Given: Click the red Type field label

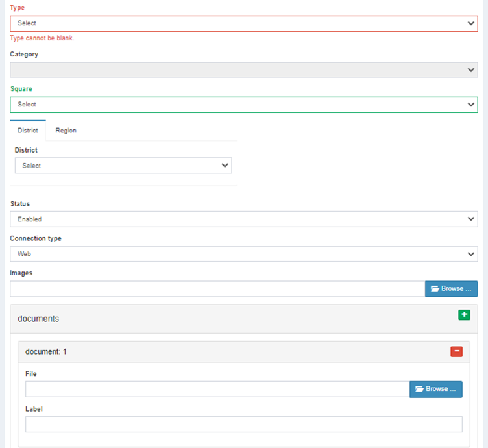Looking at the screenshot, I should tap(17, 7).
